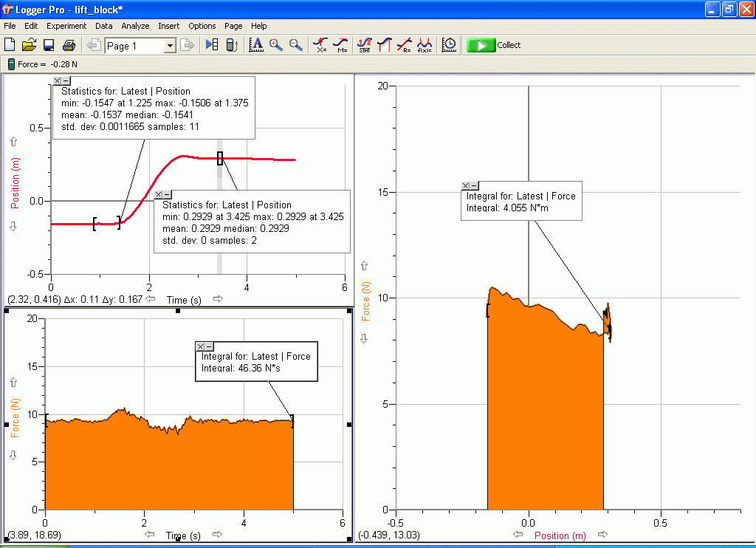
Task: Open the Analyze menu
Action: coord(135,26)
